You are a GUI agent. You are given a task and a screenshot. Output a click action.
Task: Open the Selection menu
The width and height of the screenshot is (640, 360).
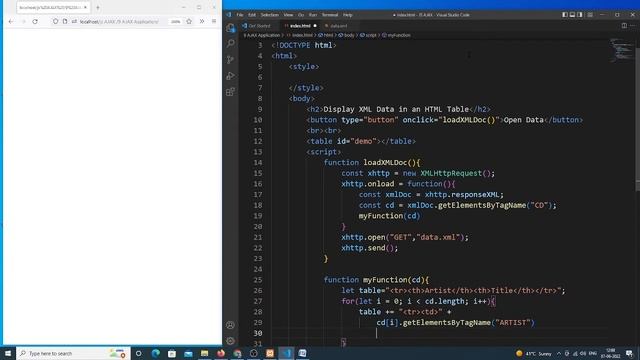[x=269, y=15]
